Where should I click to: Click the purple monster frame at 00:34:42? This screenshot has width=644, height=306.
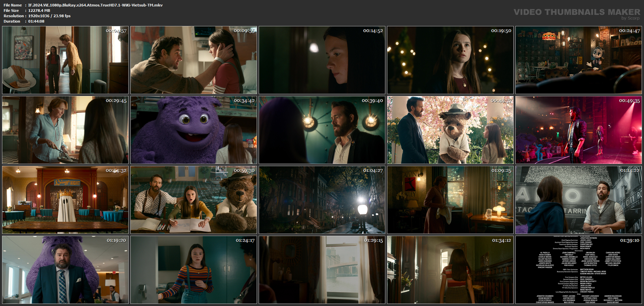pos(194,130)
